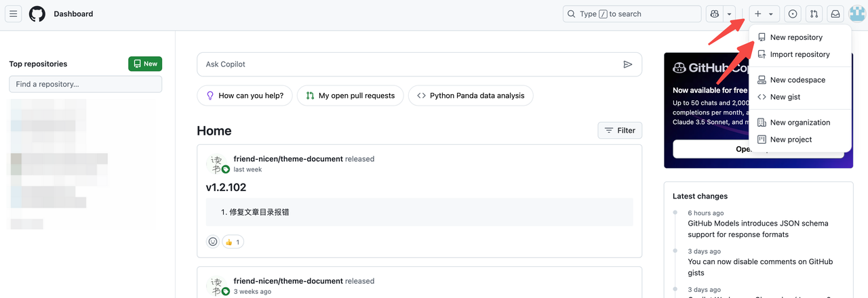Image resolution: width=868 pixels, height=298 pixels.
Task: Toggle the plus Create new dropdown
Action: coord(764,14)
